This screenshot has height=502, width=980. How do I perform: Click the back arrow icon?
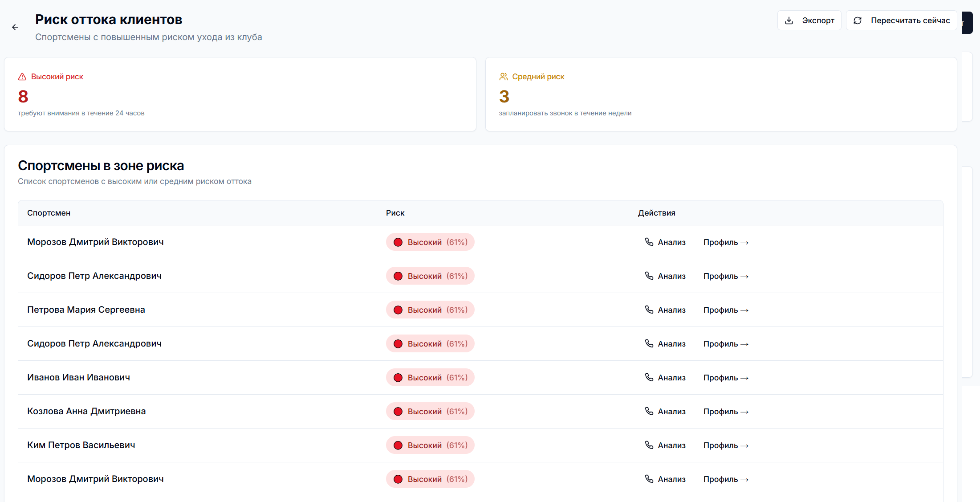pyautogui.click(x=15, y=27)
